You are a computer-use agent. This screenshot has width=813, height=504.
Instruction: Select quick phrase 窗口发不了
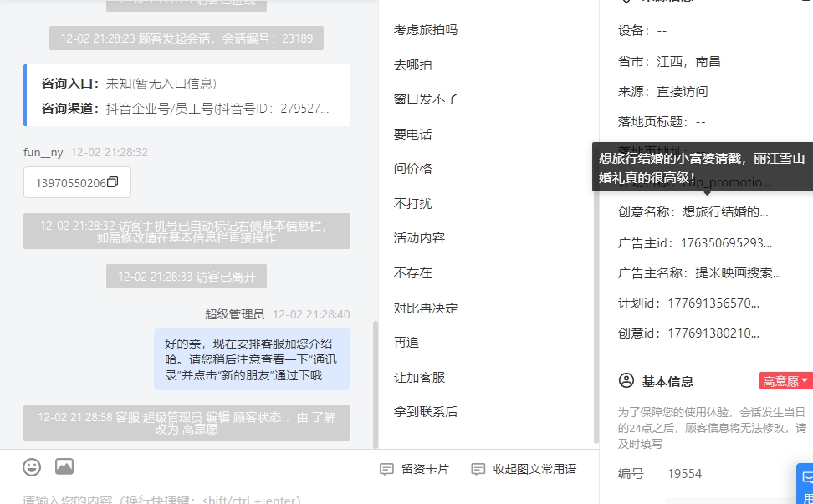pos(426,99)
